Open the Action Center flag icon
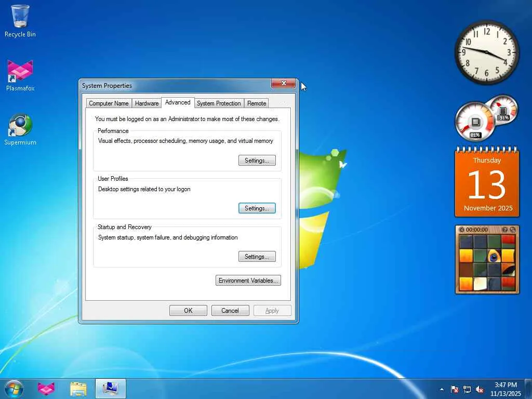Screen dimensions: 532x399 (x=455, y=389)
